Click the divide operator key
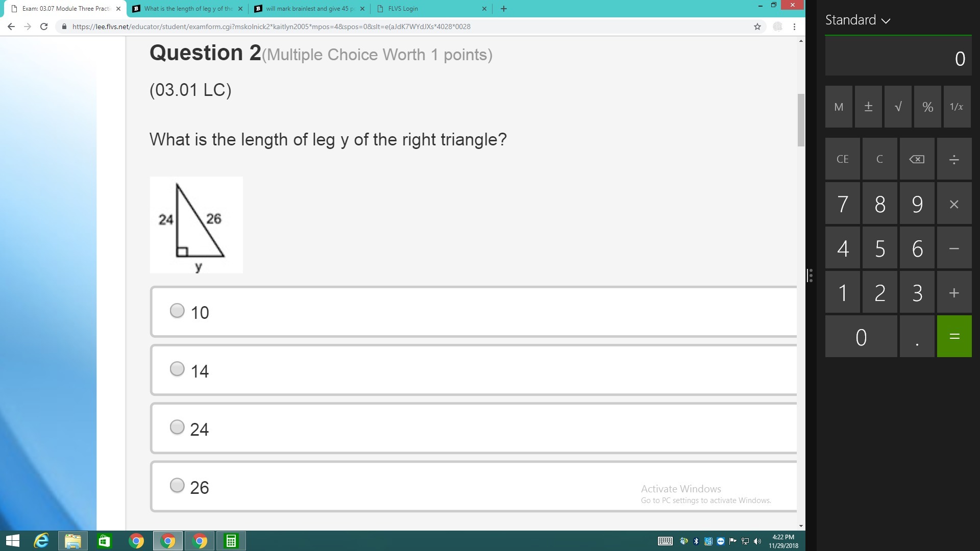 [x=954, y=159]
